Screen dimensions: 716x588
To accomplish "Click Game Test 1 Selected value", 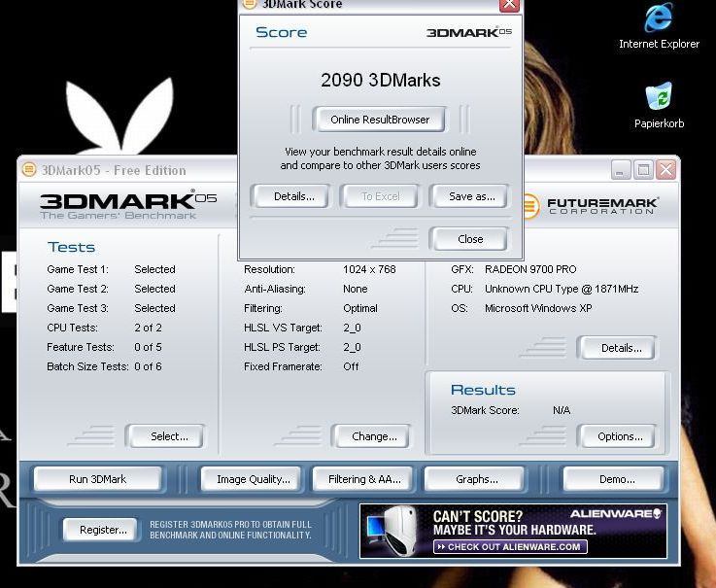I will click(154, 269).
